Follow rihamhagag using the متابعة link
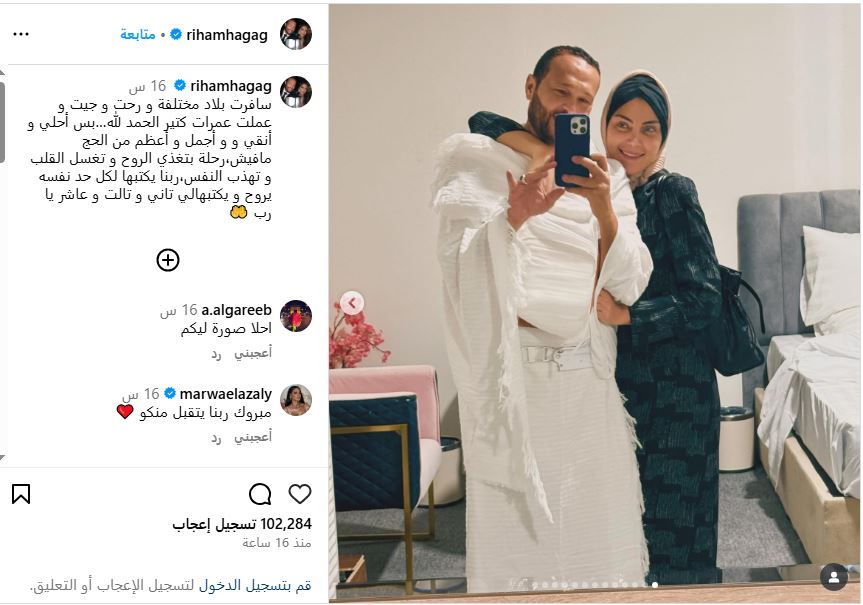 tap(138, 35)
